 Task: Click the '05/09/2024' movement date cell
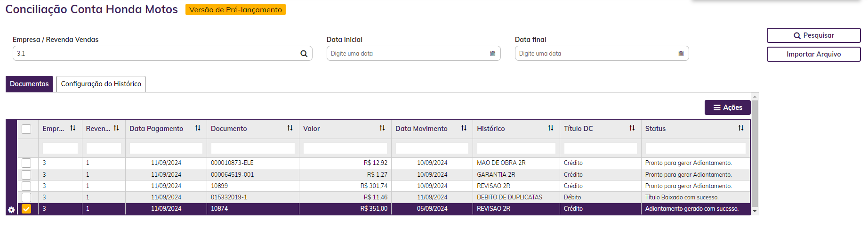tap(432, 209)
